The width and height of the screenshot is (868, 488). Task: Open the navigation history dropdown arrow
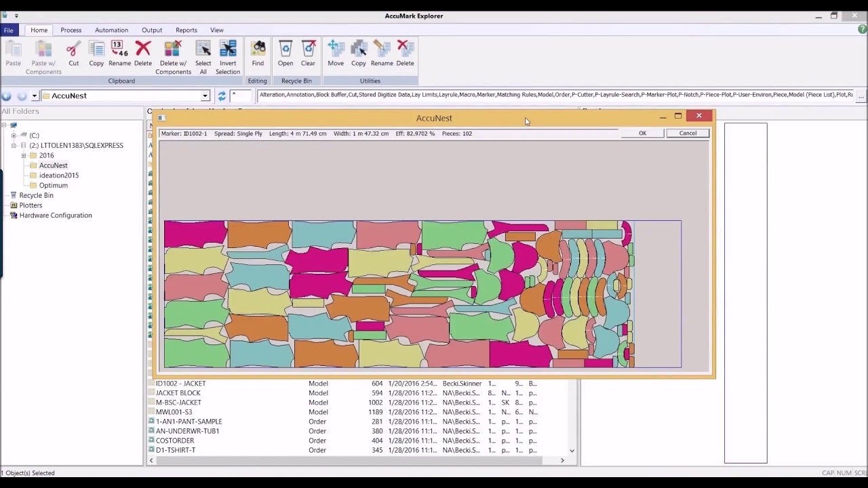[x=35, y=96]
